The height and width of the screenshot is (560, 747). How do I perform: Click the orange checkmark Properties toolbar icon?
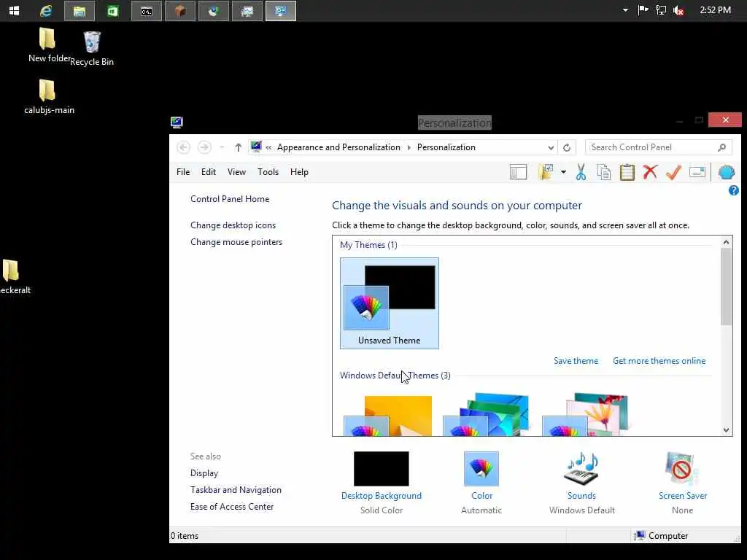pyautogui.click(x=673, y=172)
